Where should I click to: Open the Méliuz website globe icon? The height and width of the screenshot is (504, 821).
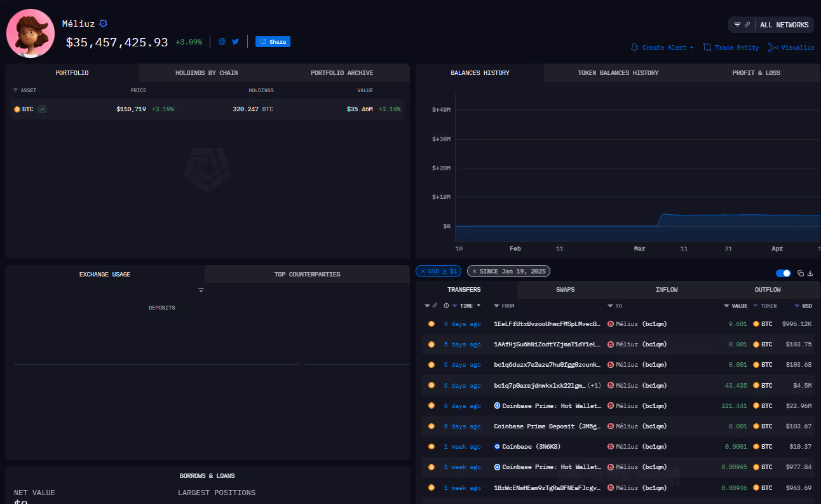tap(222, 42)
